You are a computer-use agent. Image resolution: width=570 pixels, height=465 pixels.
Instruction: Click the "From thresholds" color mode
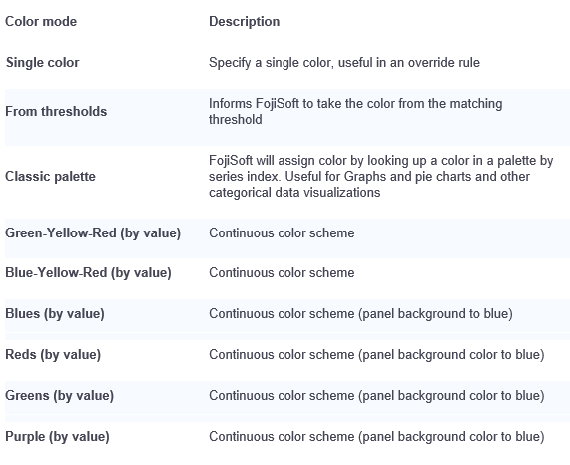point(56,111)
